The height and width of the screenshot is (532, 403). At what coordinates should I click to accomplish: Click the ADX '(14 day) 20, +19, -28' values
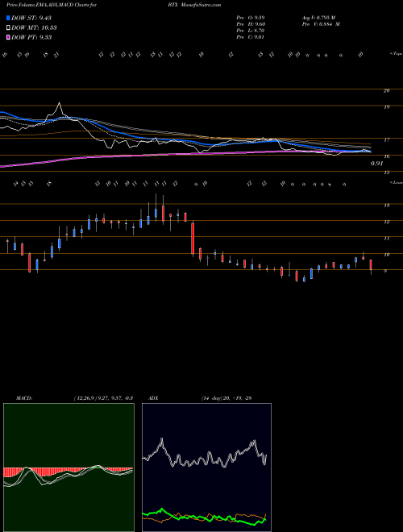pyautogui.click(x=226, y=398)
